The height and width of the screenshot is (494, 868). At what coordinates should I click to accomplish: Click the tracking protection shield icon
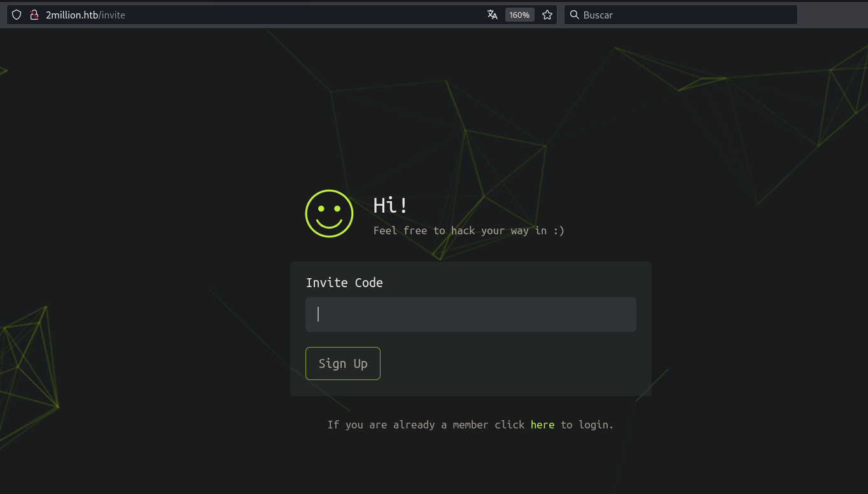click(17, 15)
